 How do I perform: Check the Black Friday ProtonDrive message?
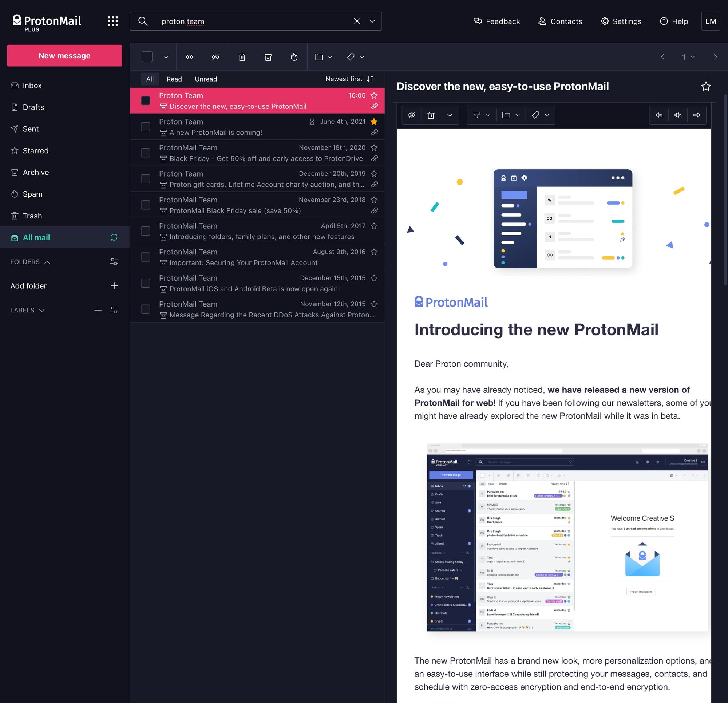146,153
